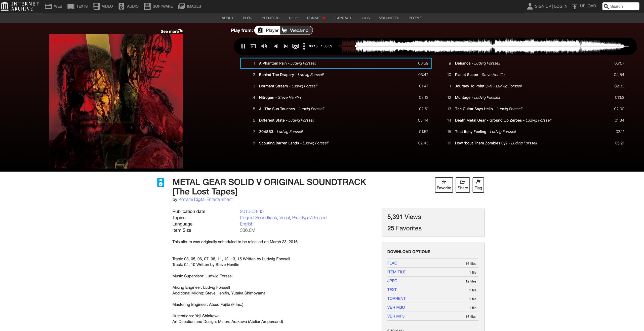The image size is (644, 331).
Task: Open the Original Soundtrack topic link
Action: click(x=258, y=218)
